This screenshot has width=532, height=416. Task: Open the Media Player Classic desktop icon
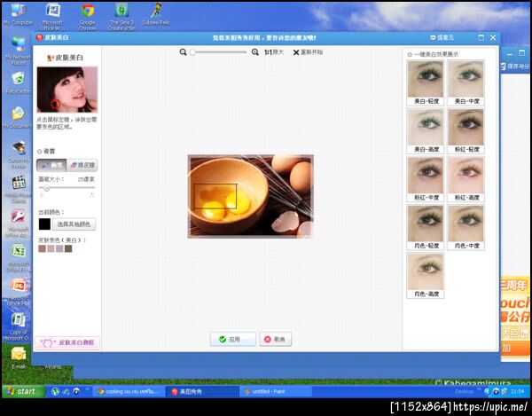(19, 189)
